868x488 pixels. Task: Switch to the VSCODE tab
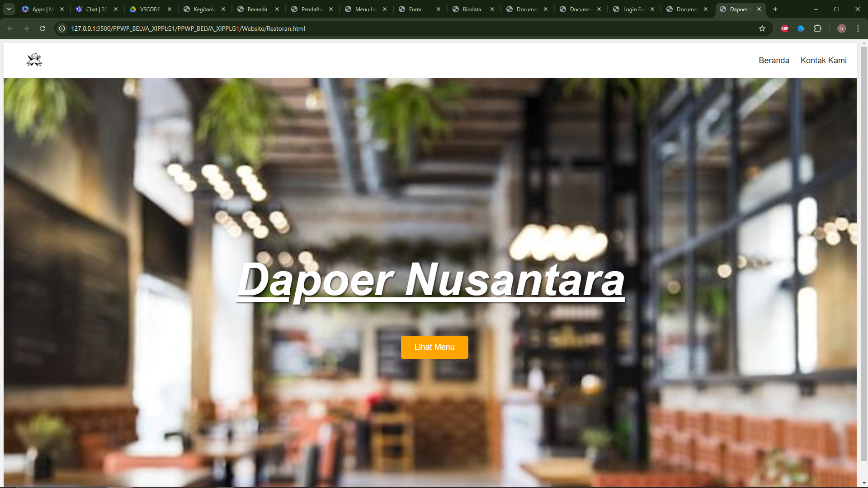[x=150, y=9]
